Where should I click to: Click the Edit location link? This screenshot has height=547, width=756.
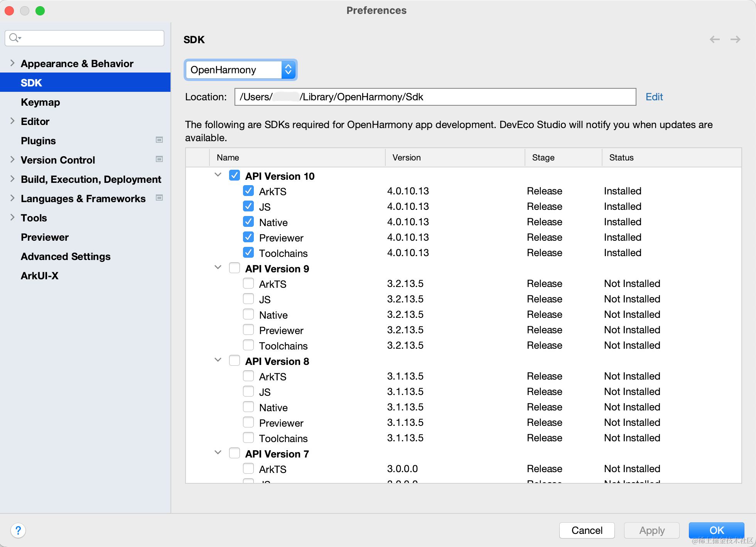coord(655,97)
